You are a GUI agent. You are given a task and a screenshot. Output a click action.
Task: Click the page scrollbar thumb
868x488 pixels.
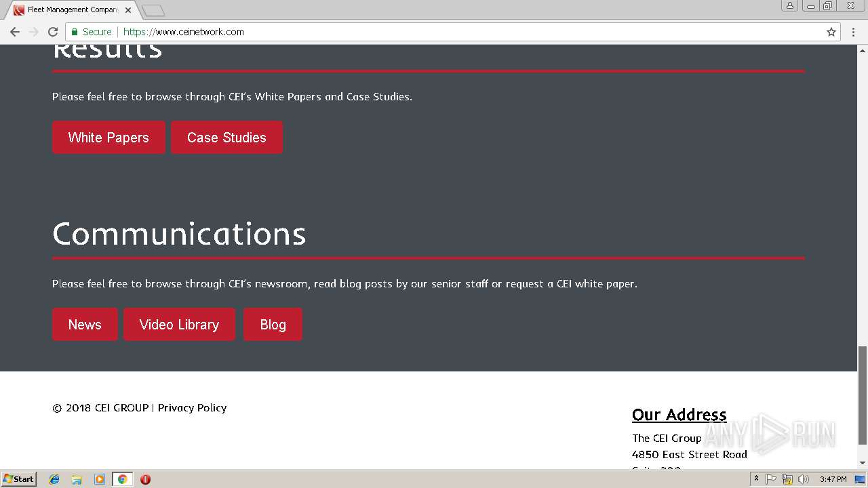[x=863, y=395]
